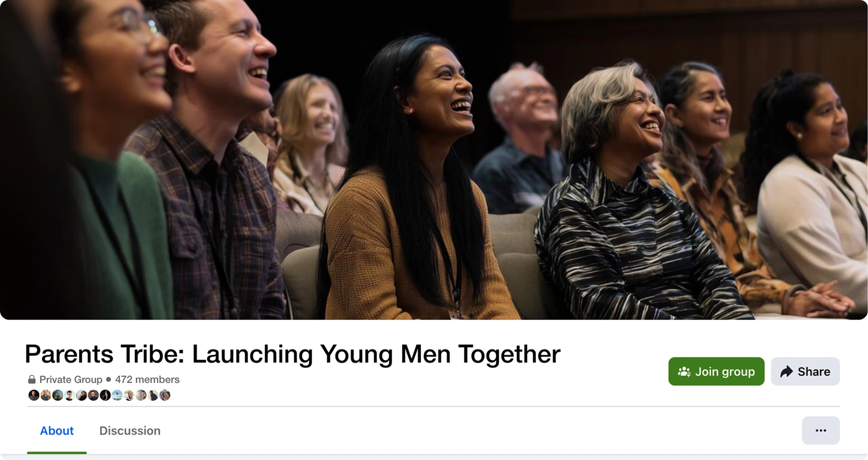868x460 pixels.
Task: Click the Private Group label
Action: pos(71,379)
